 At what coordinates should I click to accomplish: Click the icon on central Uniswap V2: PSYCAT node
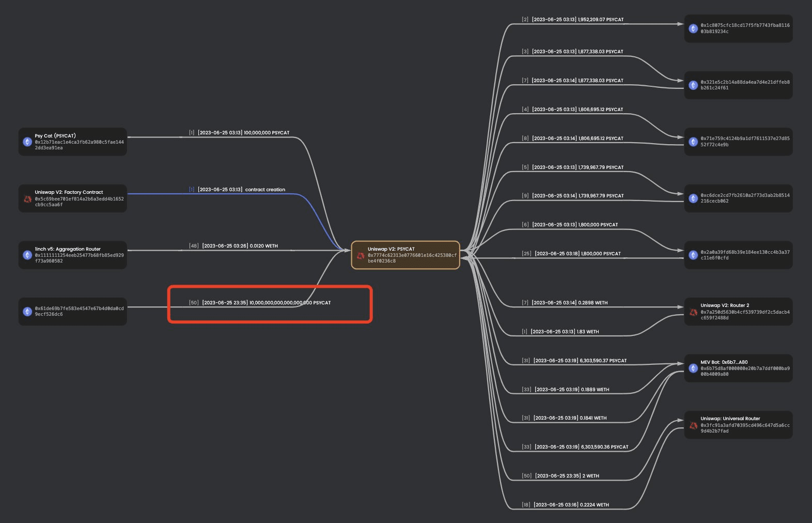pos(361,255)
